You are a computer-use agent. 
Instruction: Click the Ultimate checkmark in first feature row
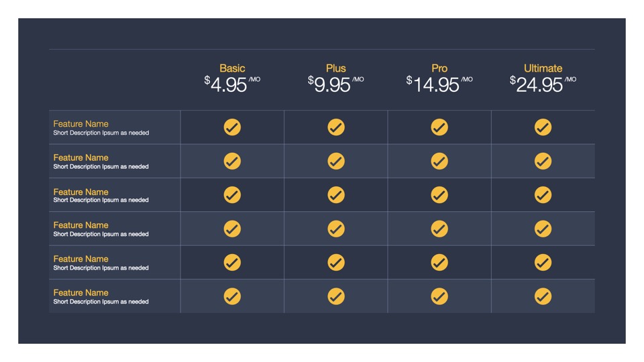coord(543,127)
